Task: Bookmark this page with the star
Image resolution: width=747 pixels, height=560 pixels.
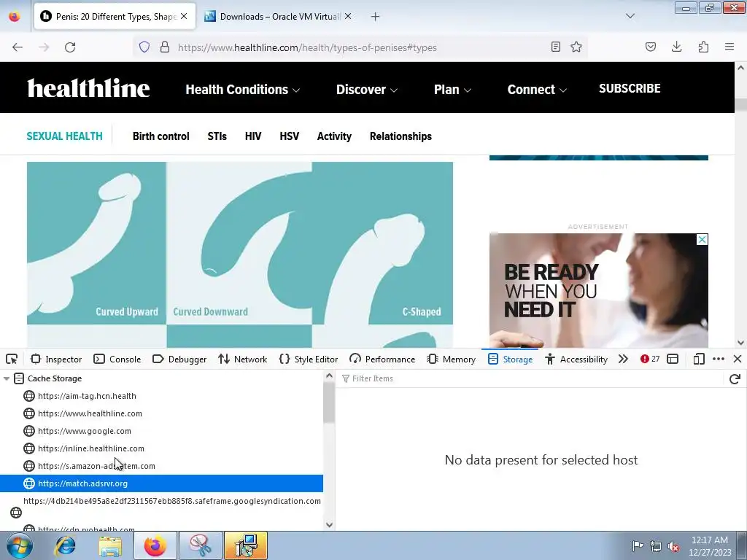Action: (576, 47)
